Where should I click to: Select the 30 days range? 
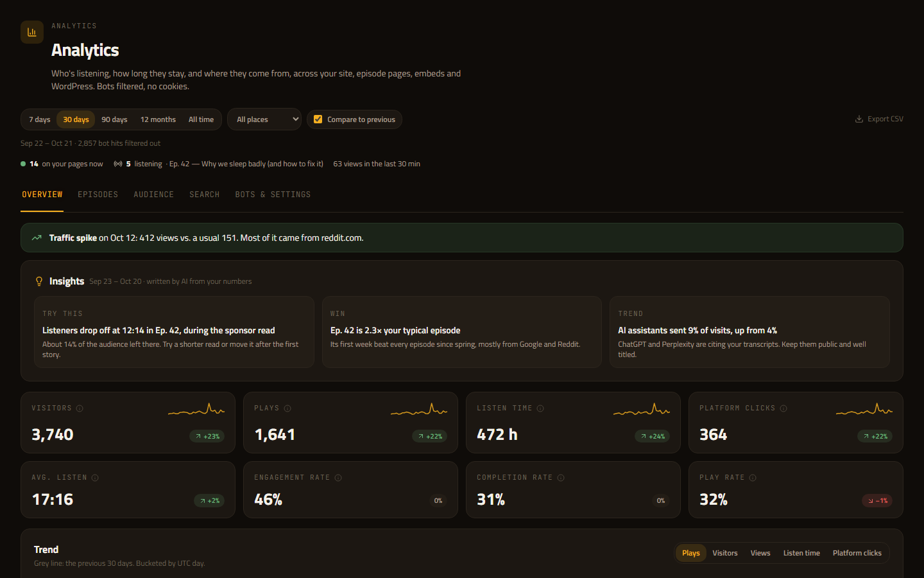click(76, 119)
